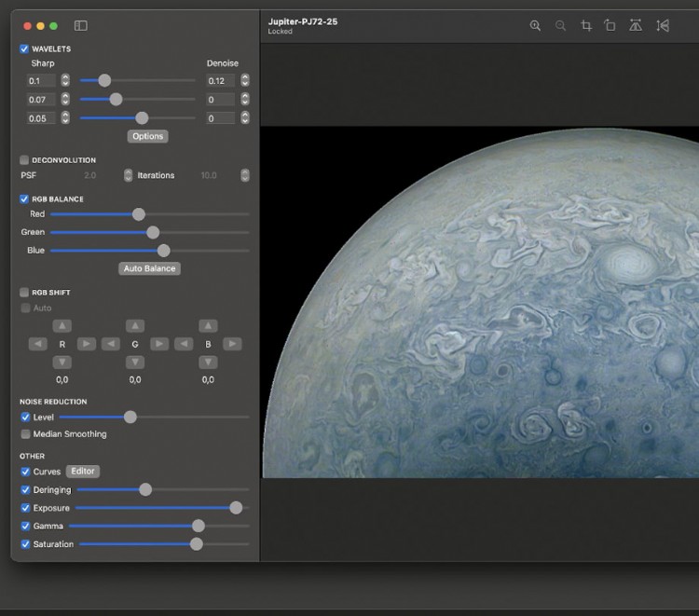The image size is (699, 616).
Task: Uncheck the RGB Balance checkbox
Action: [x=24, y=198]
